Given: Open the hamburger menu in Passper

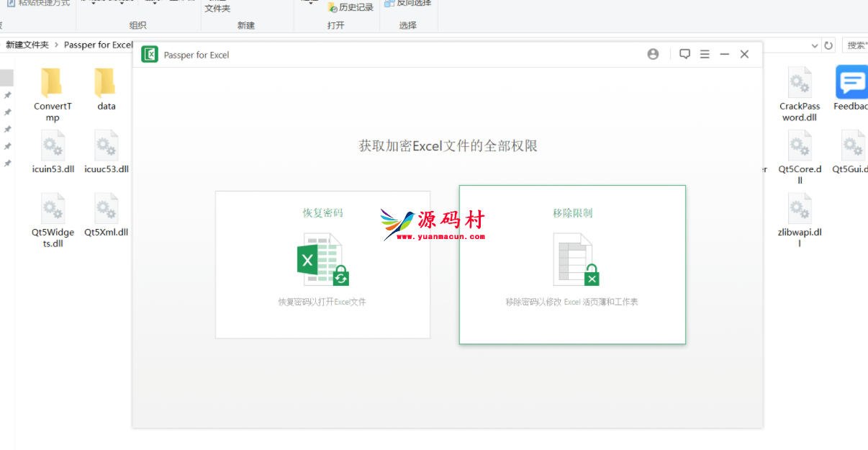Looking at the screenshot, I should pyautogui.click(x=705, y=55).
